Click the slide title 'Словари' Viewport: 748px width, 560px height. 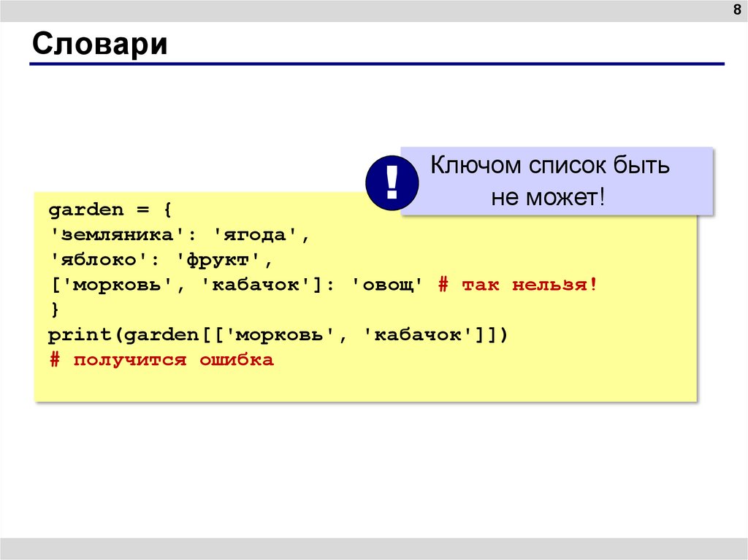coord(99,44)
